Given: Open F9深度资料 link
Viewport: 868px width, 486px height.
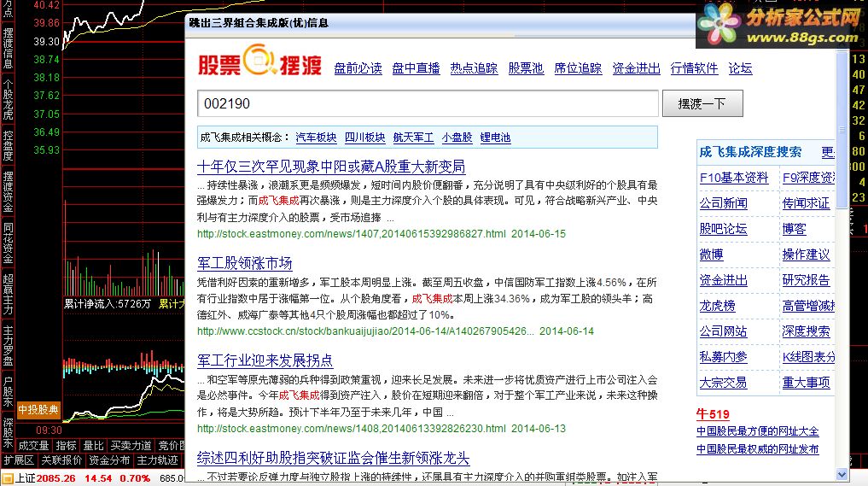Looking at the screenshot, I should coord(808,178).
